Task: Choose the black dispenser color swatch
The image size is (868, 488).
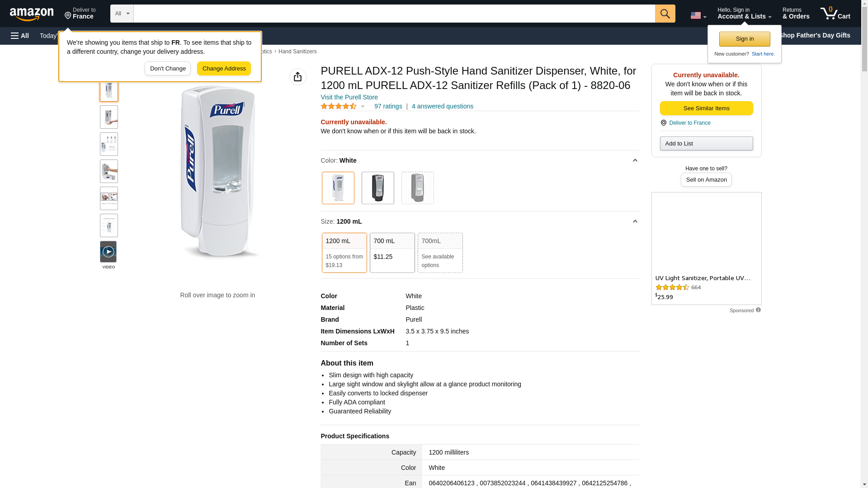Action: (x=377, y=188)
